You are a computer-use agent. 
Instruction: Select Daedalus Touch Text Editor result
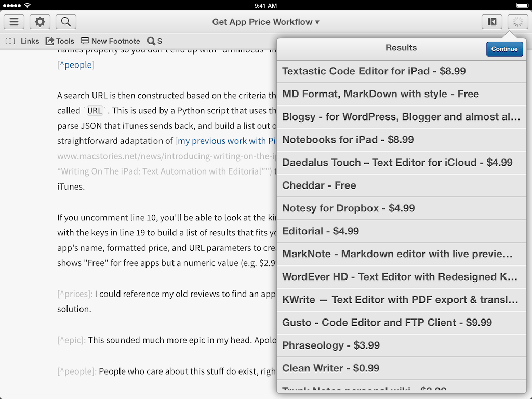tap(402, 163)
